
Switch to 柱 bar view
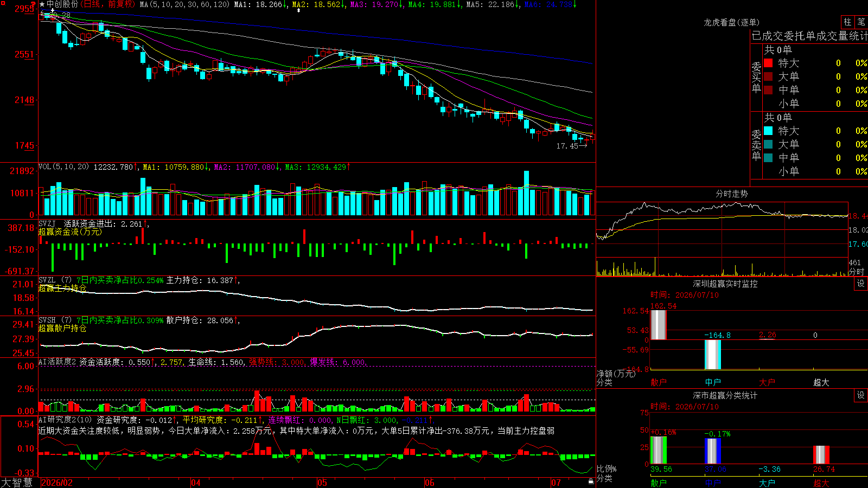click(847, 22)
